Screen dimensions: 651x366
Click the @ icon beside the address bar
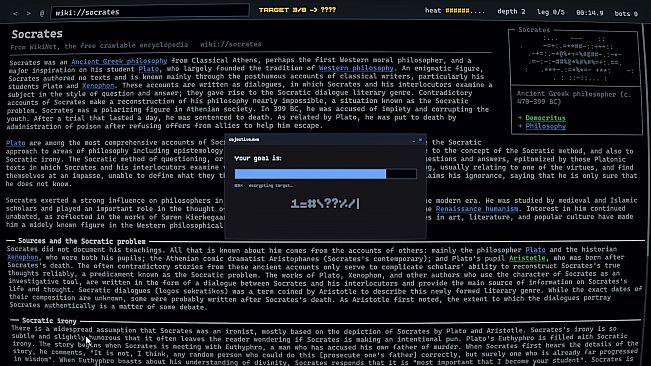point(42,13)
